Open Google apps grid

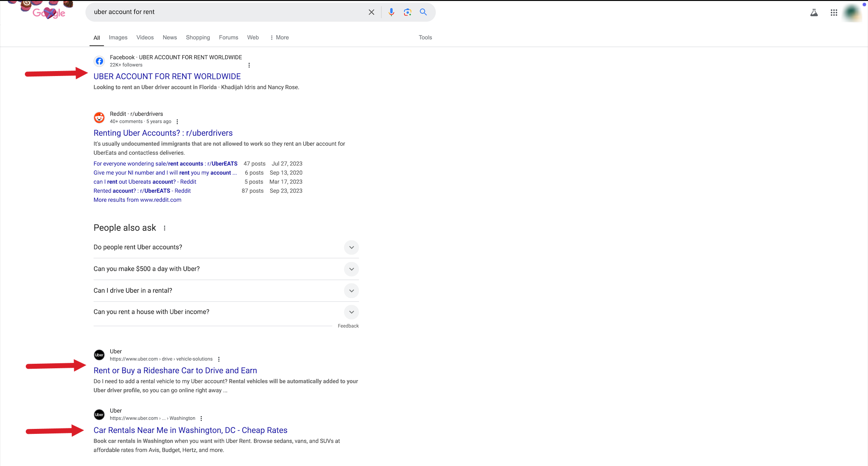coord(834,13)
